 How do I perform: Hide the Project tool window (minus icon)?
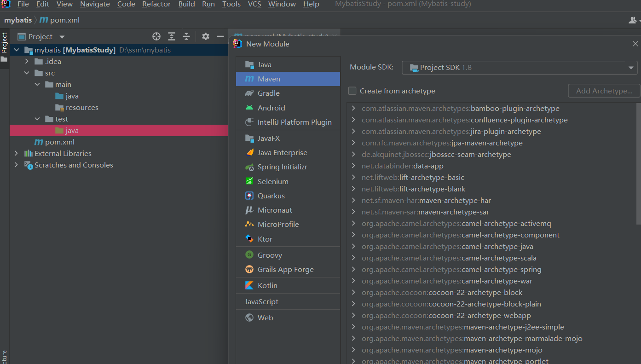coord(220,36)
